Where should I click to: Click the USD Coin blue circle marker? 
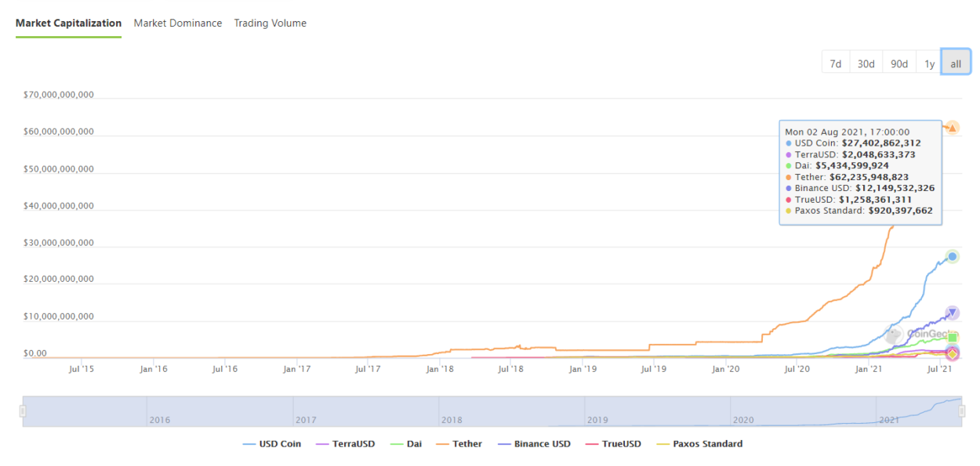pyautogui.click(x=953, y=256)
